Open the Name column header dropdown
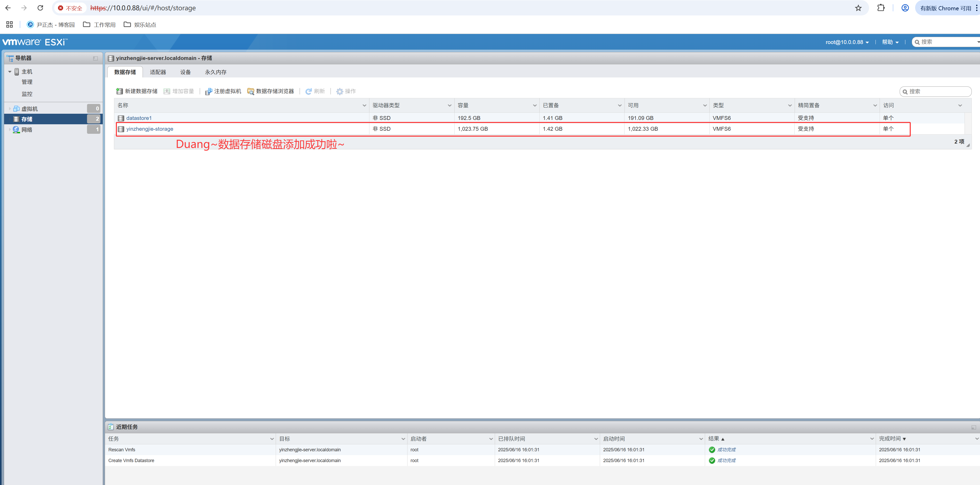 click(x=364, y=105)
